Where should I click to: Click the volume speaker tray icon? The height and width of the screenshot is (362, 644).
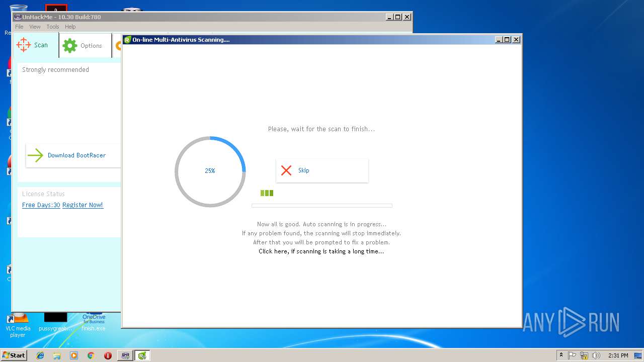596,355
